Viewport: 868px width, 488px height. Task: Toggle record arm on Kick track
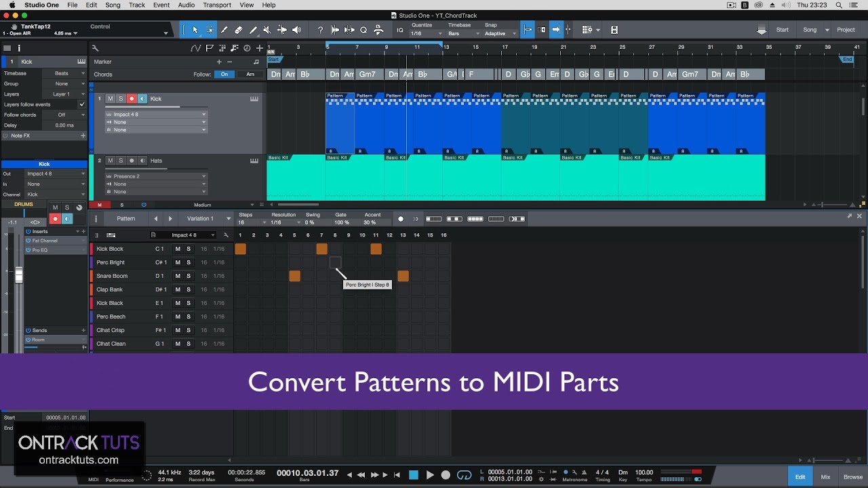(132, 99)
